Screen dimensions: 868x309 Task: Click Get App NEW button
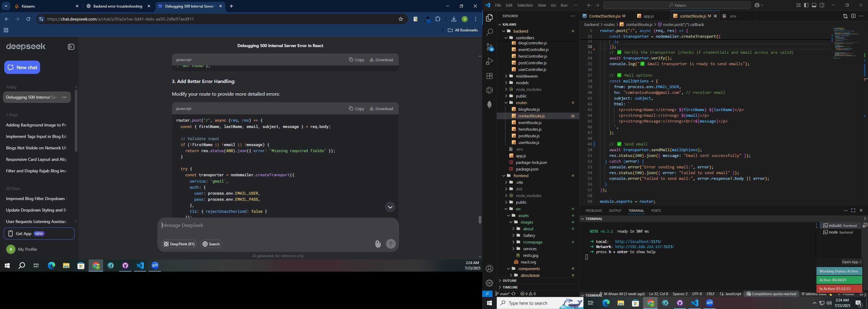point(39,234)
